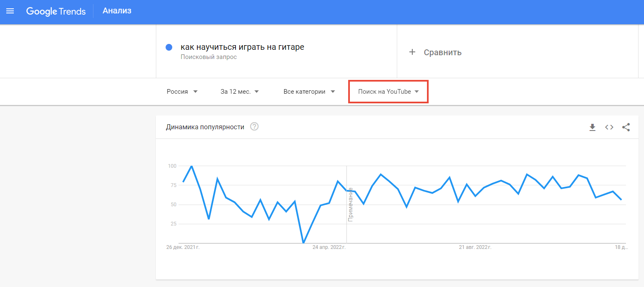Change search type via Поиск на YouTube dropdown
Image resolution: width=644 pixels, height=287 pixels.
pos(388,91)
